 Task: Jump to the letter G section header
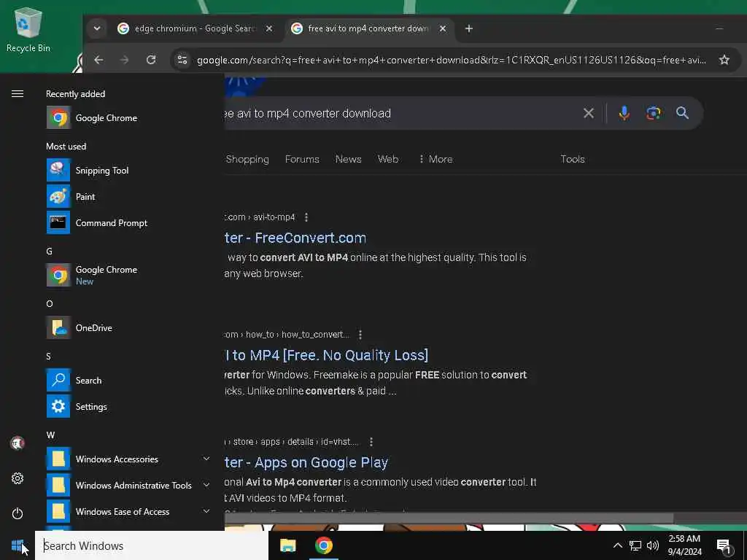pyautogui.click(x=49, y=252)
